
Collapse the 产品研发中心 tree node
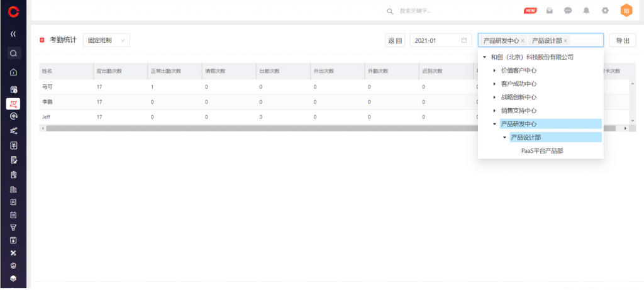click(x=494, y=124)
